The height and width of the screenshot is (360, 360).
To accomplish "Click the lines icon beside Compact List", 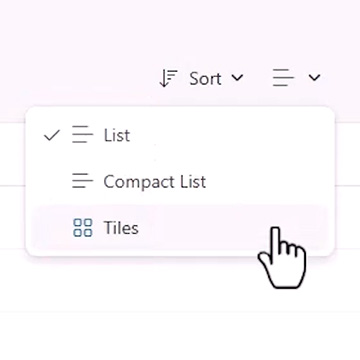I will [82, 180].
